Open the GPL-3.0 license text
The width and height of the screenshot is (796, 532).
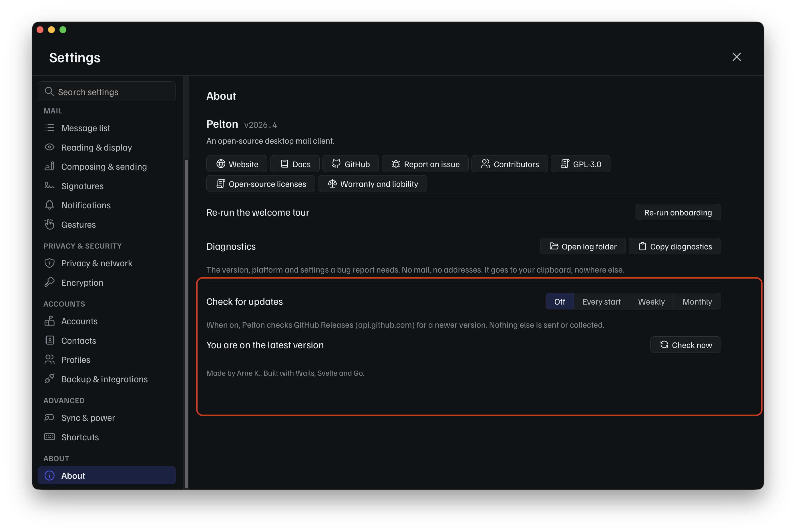(580, 164)
